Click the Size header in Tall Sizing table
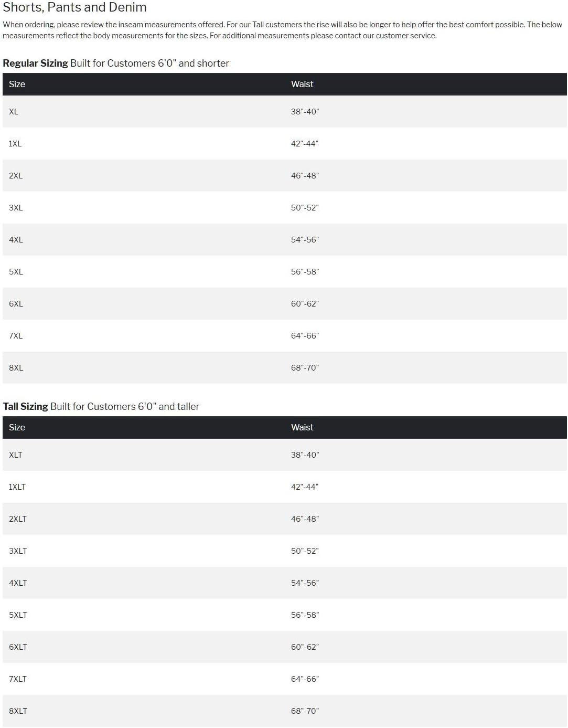This screenshot has height=728, width=568. click(17, 428)
